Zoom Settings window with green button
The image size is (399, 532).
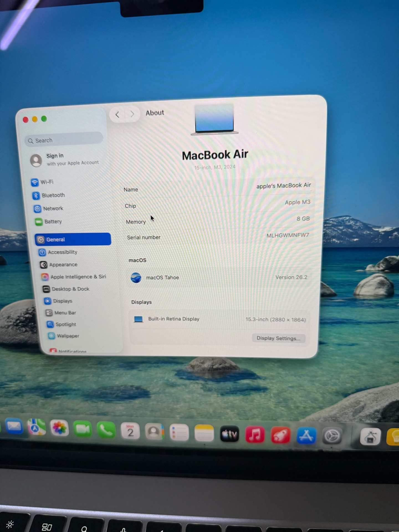44,119
